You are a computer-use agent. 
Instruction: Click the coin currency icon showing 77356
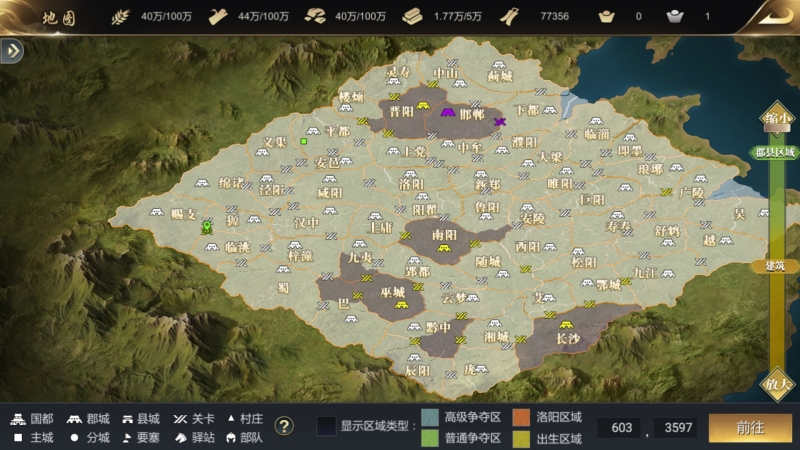pyautogui.click(x=509, y=17)
